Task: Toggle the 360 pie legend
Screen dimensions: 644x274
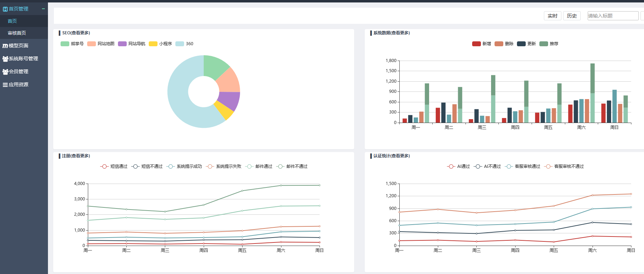Action: coord(184,44)
